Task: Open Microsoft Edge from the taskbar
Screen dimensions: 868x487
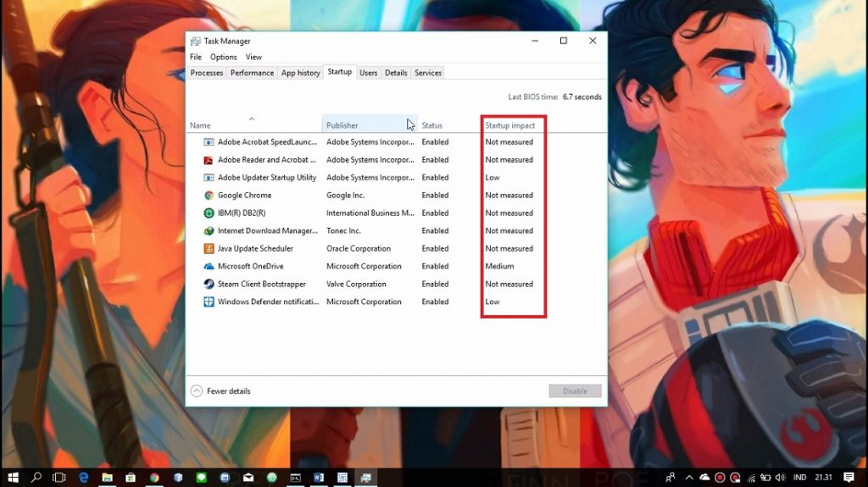Action: 84,478
